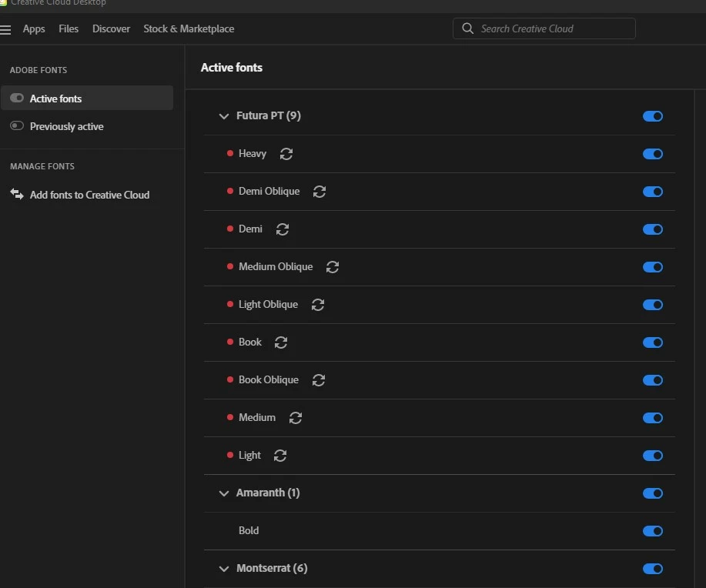This screenshot has width=706, height=588.
Task: Deactivate the Amaranth Bold toggle
Action: 652,531
